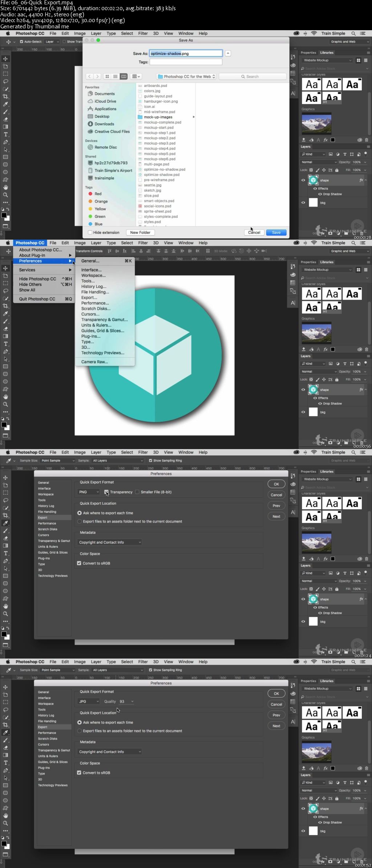Open PNG format dropdown
Image resolution: width=372 pixels, height=868 pixels.
click(x=89, y=492)
